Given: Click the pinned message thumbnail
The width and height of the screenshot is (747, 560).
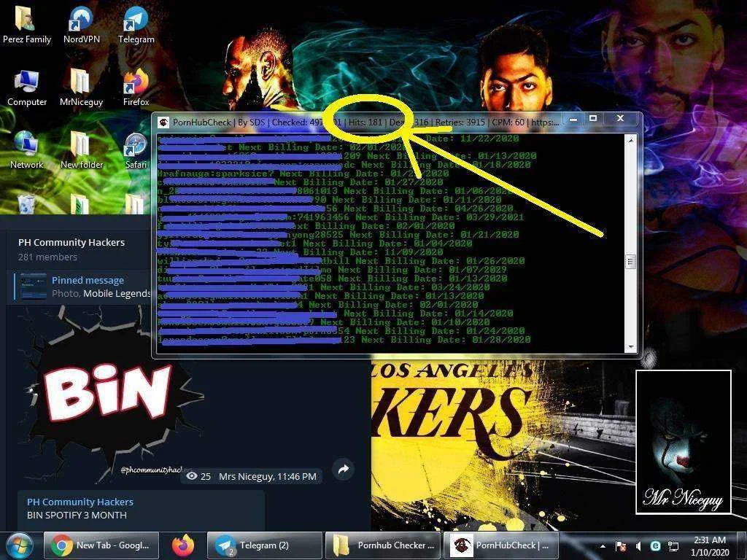Looking at the screenshot, I should (x=33, y=287).
